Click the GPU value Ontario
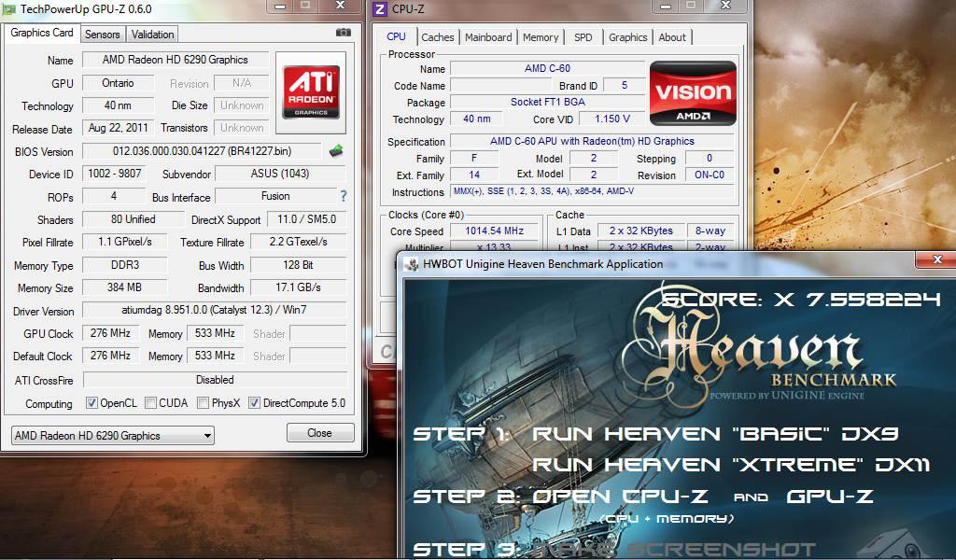 [x=119, y=83]
